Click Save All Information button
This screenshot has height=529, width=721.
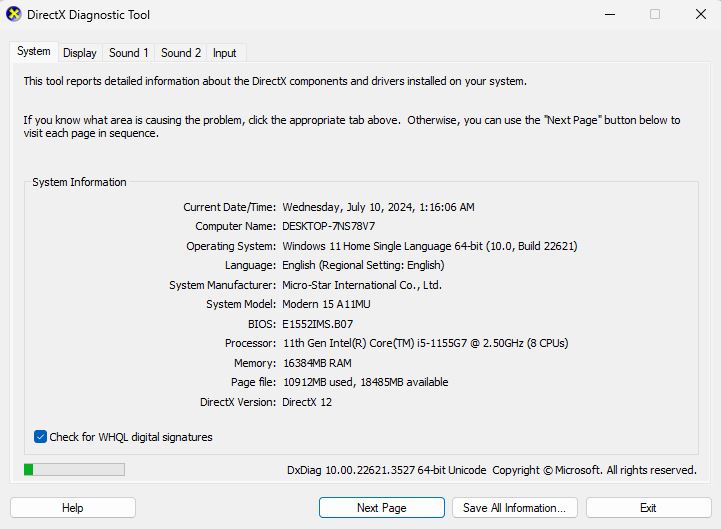click(x=515, y=508)
